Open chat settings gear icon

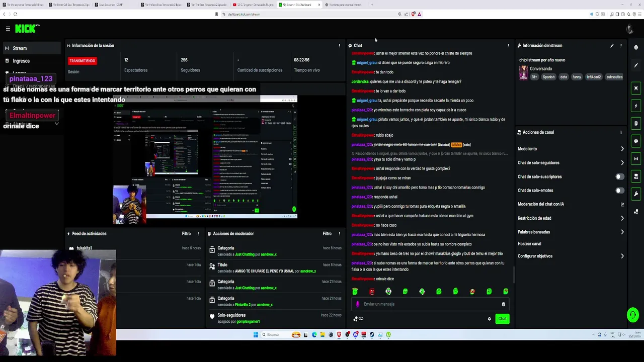[x=489, y=319]
